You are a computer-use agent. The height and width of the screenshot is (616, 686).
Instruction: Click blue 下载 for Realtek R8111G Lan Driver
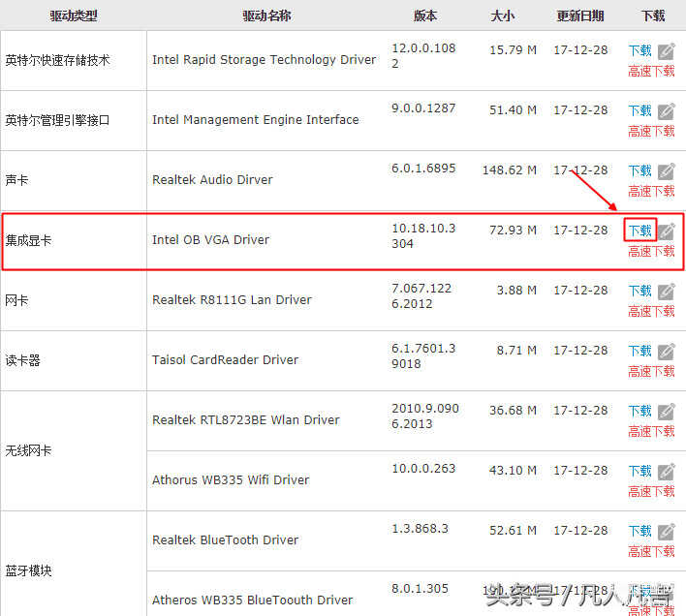point(640,291)
